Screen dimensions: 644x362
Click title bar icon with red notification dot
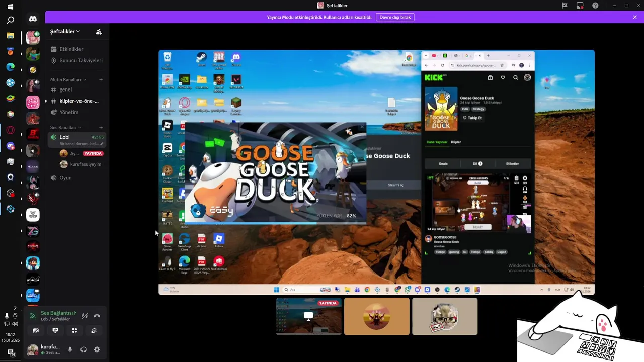(580, 5)
